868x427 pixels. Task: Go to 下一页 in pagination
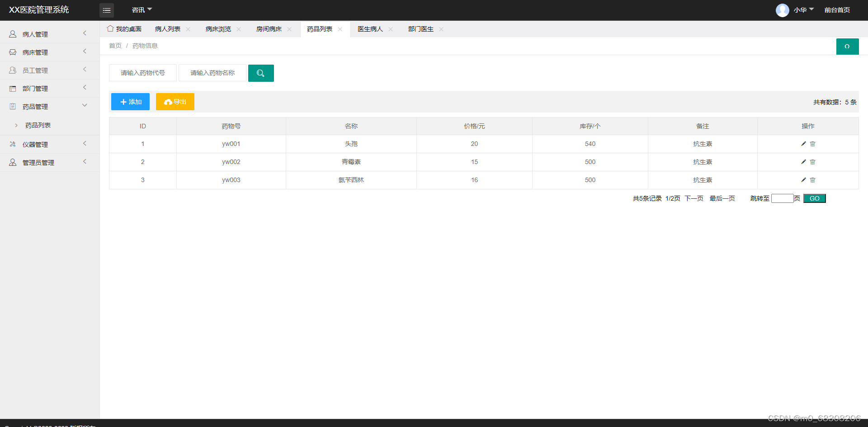coord(694,198)
